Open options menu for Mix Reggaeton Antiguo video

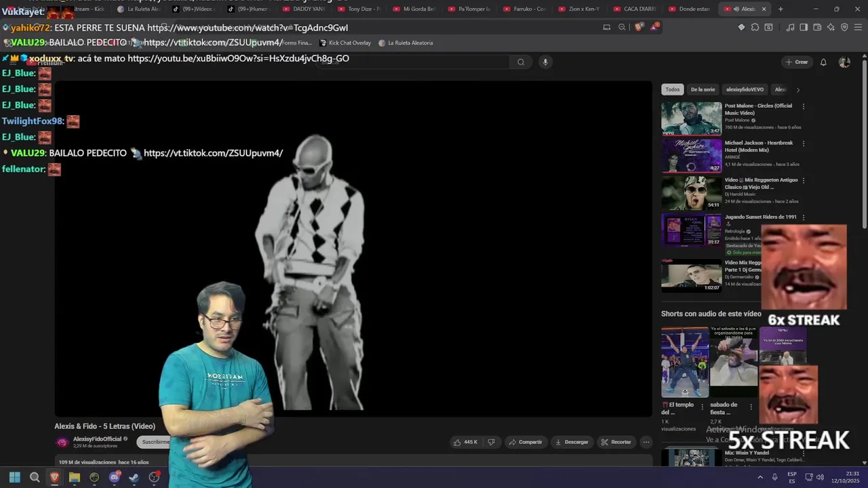click(804, 181)
